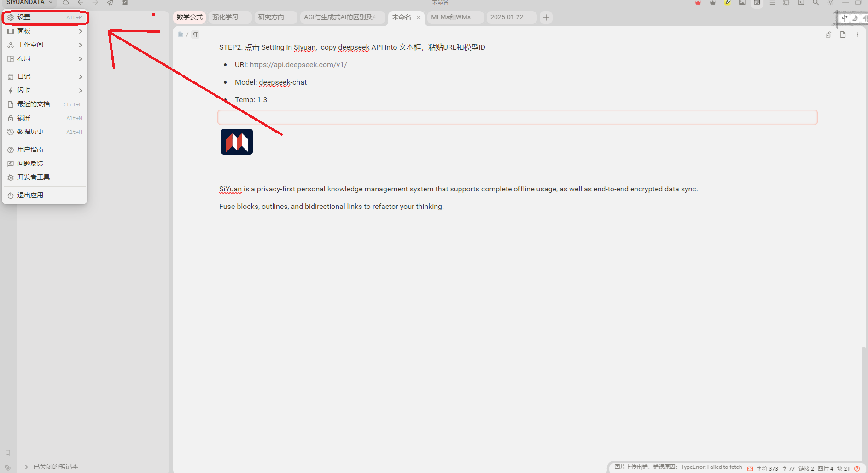Switch to the 数学公式 tab
Image resolution: width=868 pixels, height=473 pixels.
(189, 17)
